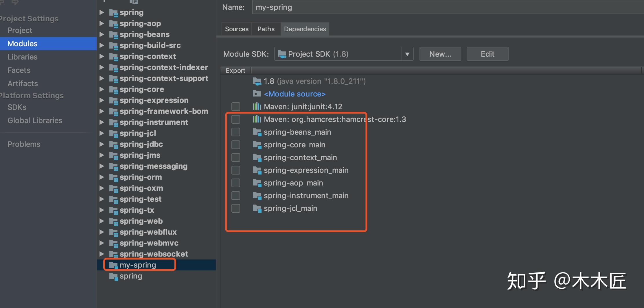Click the spring-expression module folder icon
644x308 pixels.
click(114, 101)
